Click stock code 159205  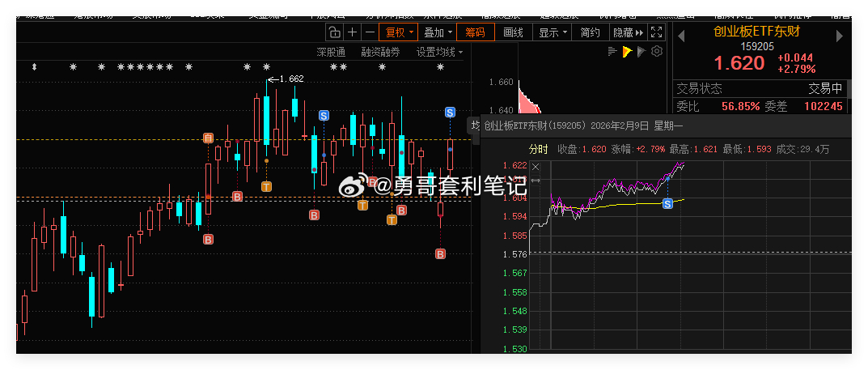[x=757, y=46]
